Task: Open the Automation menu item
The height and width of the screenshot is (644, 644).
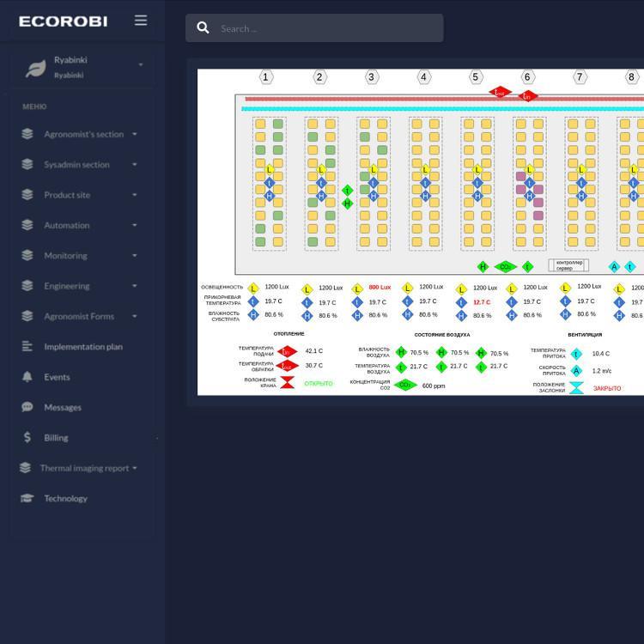Action: (66, 226)
